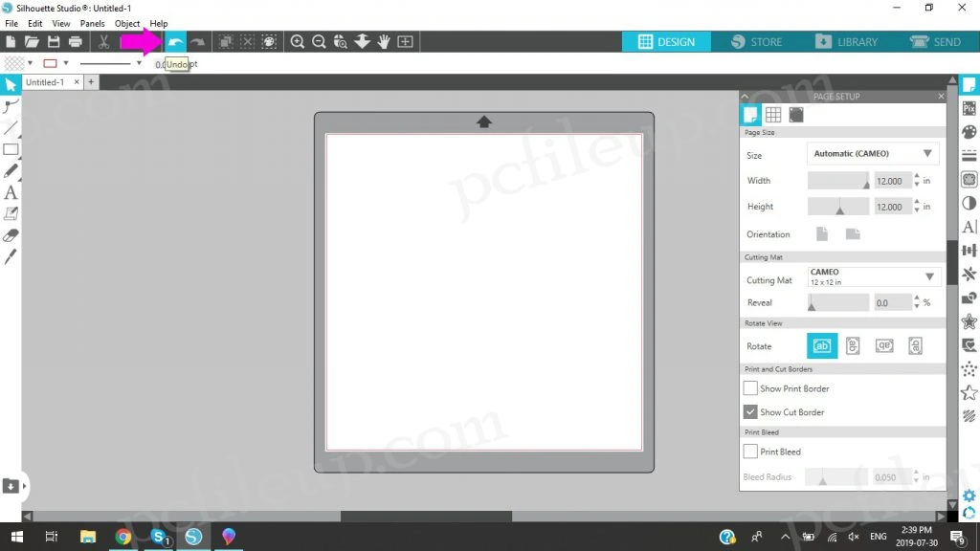This screenshot has width=980, height=551.
Task: Open the page Size dropdown
Action: 873,153
